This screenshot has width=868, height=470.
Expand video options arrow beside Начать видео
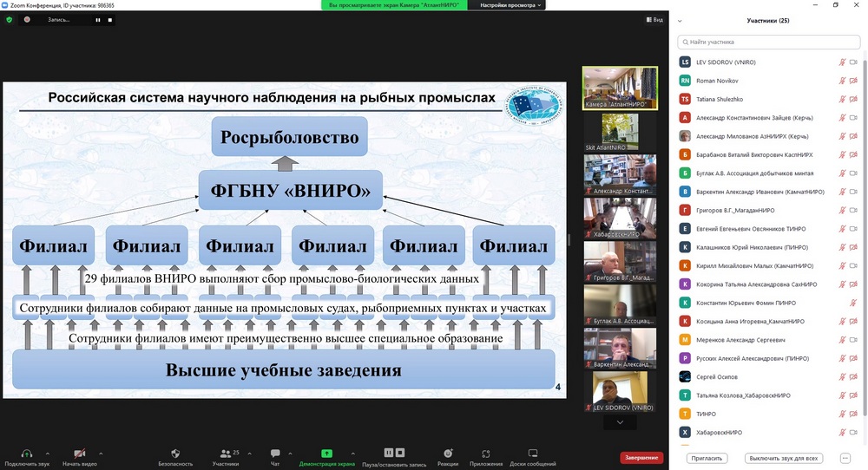pos(101,454)
